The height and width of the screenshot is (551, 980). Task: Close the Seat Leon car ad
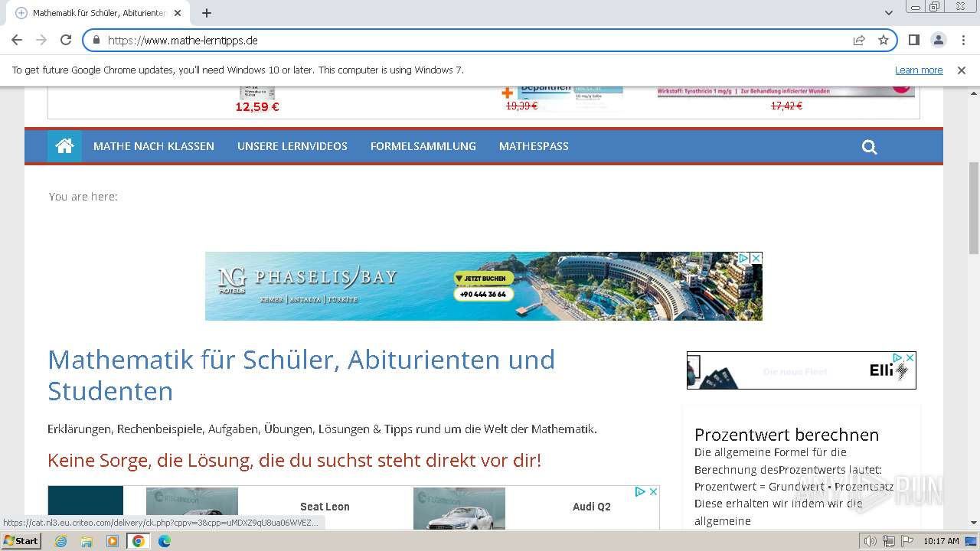pos(654,491)
